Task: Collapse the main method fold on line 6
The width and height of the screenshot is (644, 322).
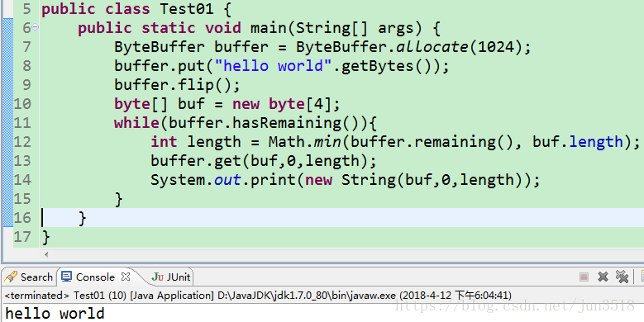Action: point(36,27)
